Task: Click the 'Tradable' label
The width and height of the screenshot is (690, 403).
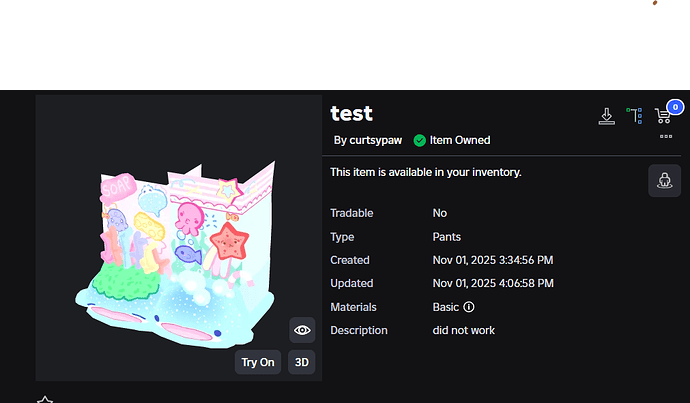Action: tap(352, 213)
